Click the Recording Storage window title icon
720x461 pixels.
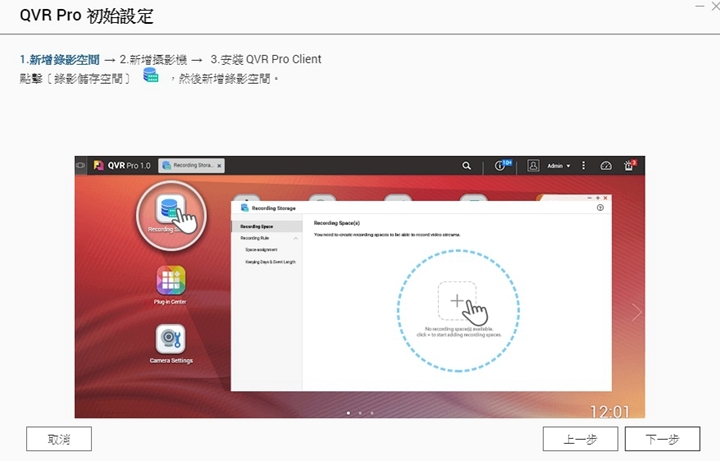pos(245,208)
